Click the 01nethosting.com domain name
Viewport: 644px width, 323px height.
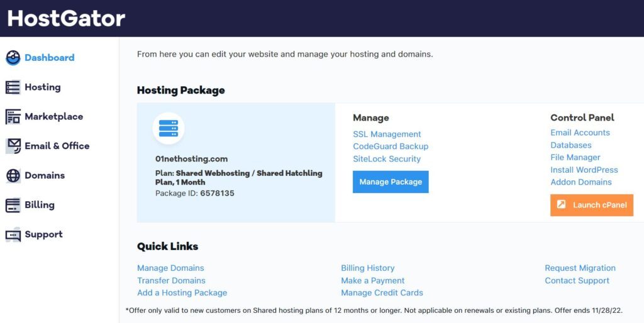pos(191,159)
